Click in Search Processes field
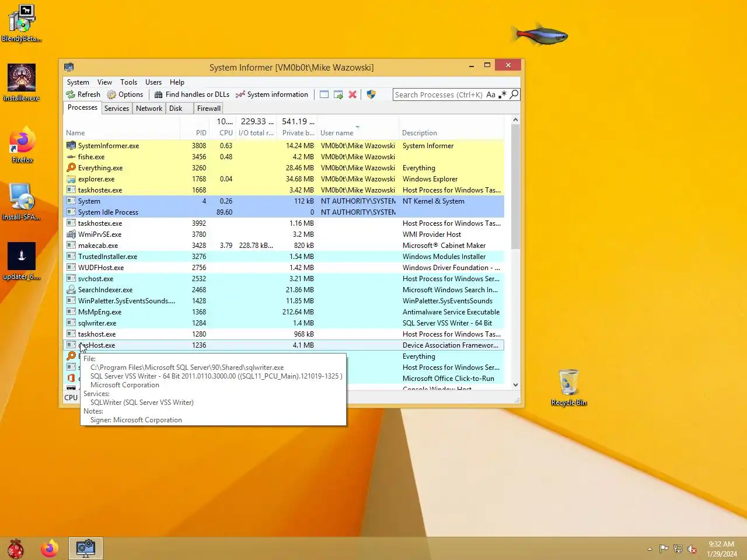The height and width of the screenshot is (560, 747). click(439, 94)
